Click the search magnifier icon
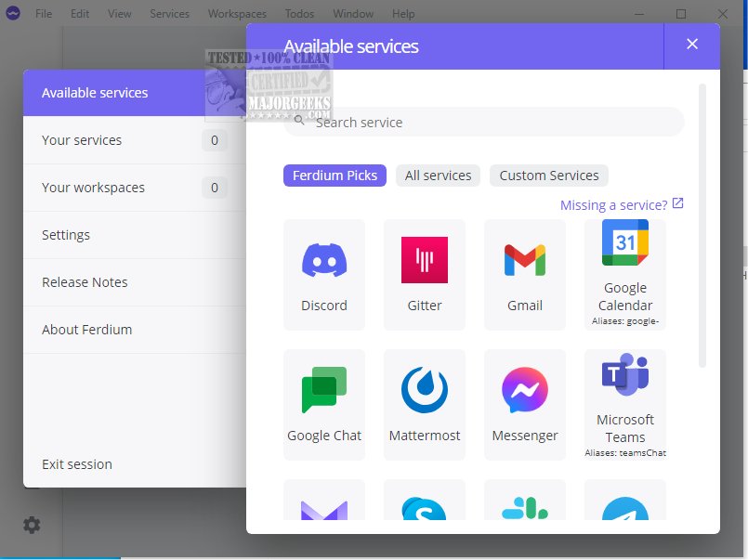 pos(299,120)
